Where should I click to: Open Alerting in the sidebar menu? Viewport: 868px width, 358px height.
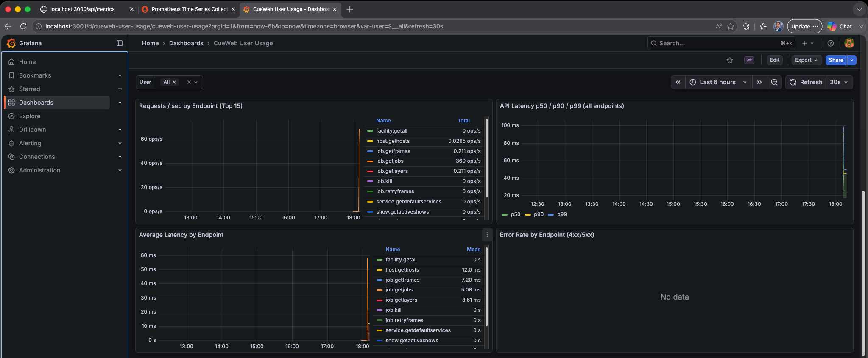pyautogui.click(x=30, y=143)
